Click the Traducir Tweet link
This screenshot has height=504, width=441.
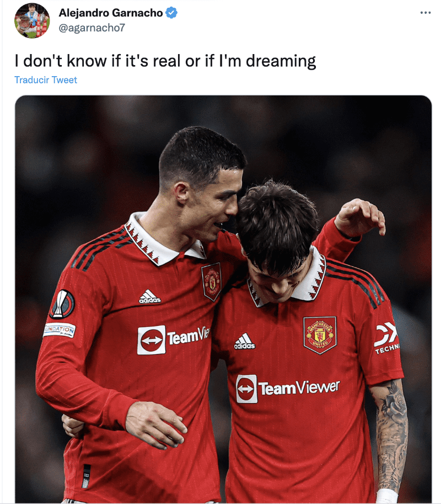point(46,80)
